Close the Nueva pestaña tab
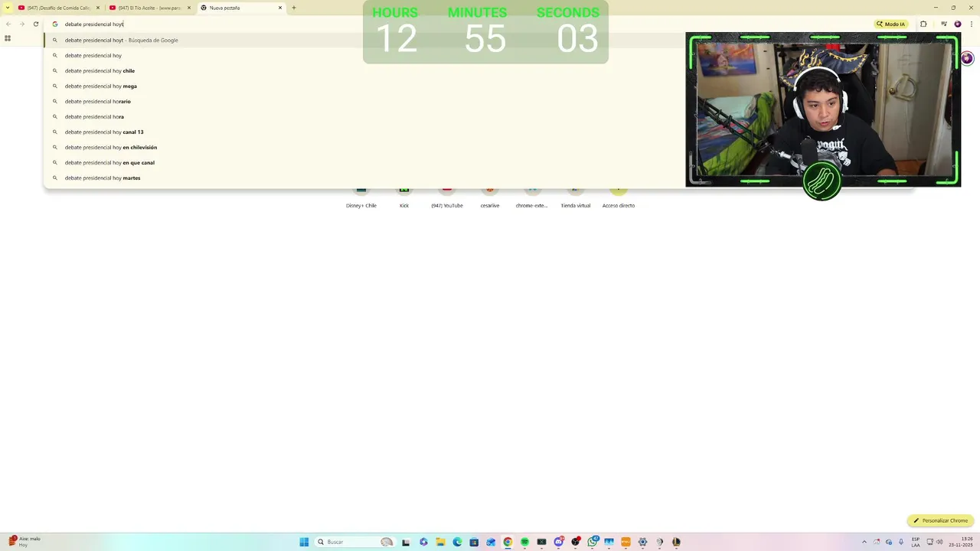This screenshot has width=980, height=551. coord(280,8)
